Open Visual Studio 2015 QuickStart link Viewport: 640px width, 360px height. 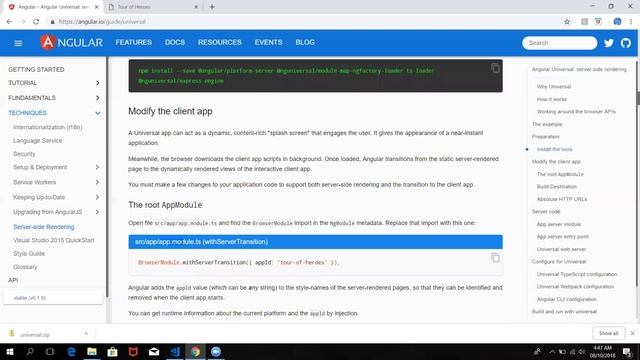tap(53, 240)
